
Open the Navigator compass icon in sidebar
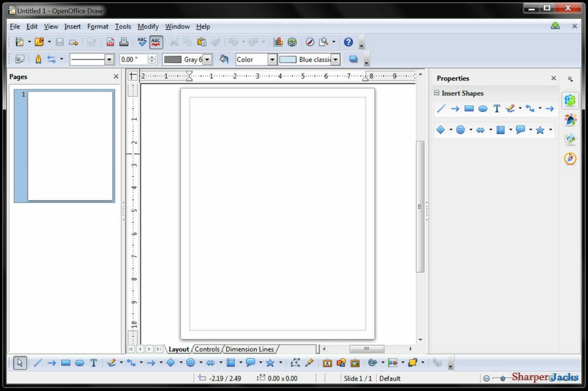(x=569, y=158)
